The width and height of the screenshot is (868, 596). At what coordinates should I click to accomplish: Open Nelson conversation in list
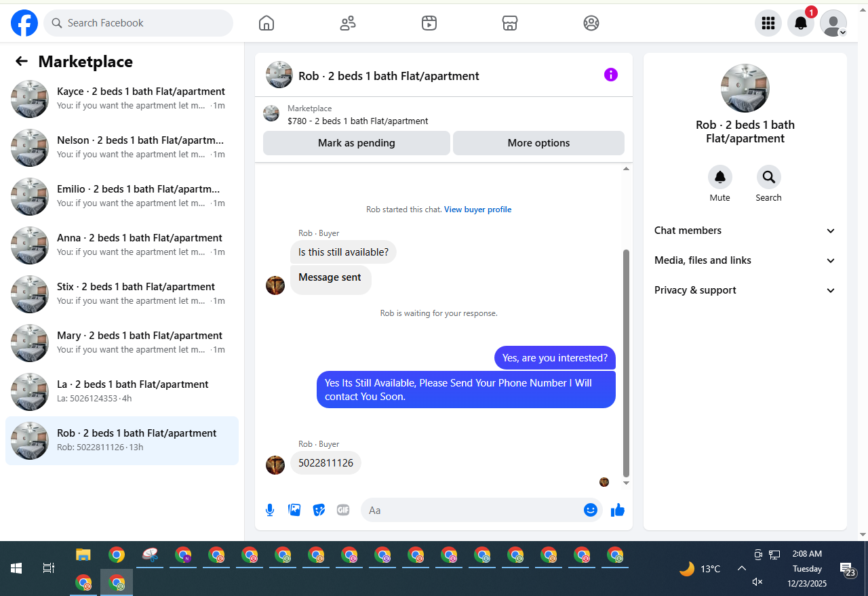coord(122,148)
